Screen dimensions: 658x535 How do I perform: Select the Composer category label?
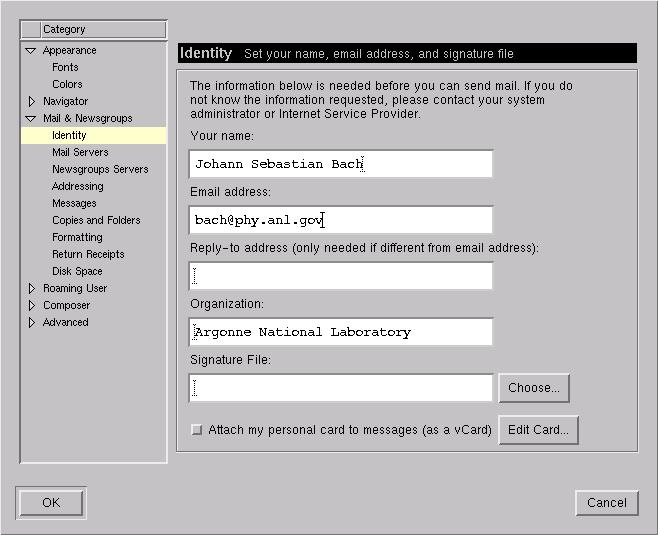tap(66, 305)
